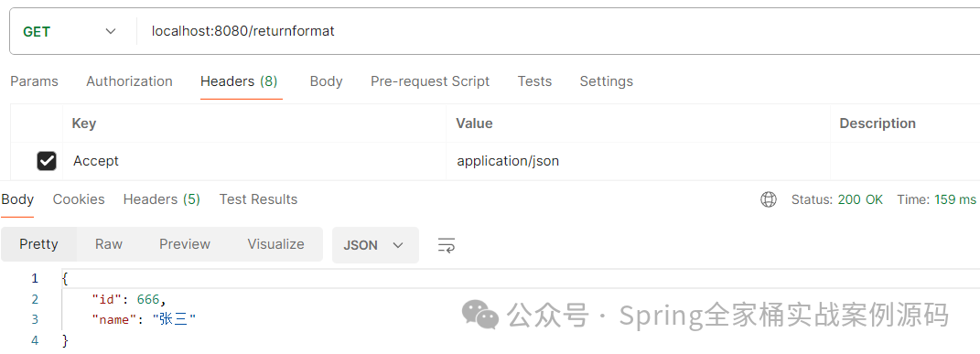Toggle the wrap lines icon

coord(447,245)
